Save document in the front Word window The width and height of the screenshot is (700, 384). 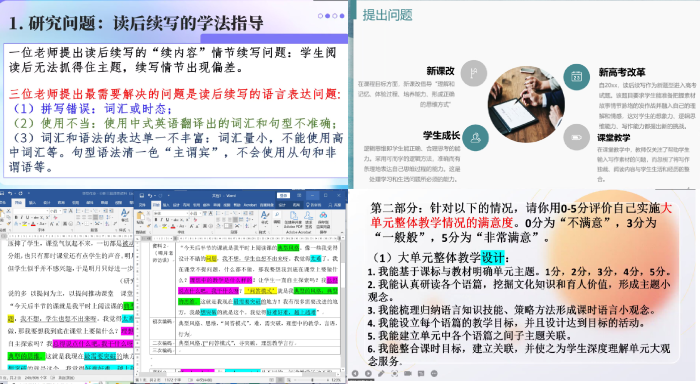(x=142, y=196)
